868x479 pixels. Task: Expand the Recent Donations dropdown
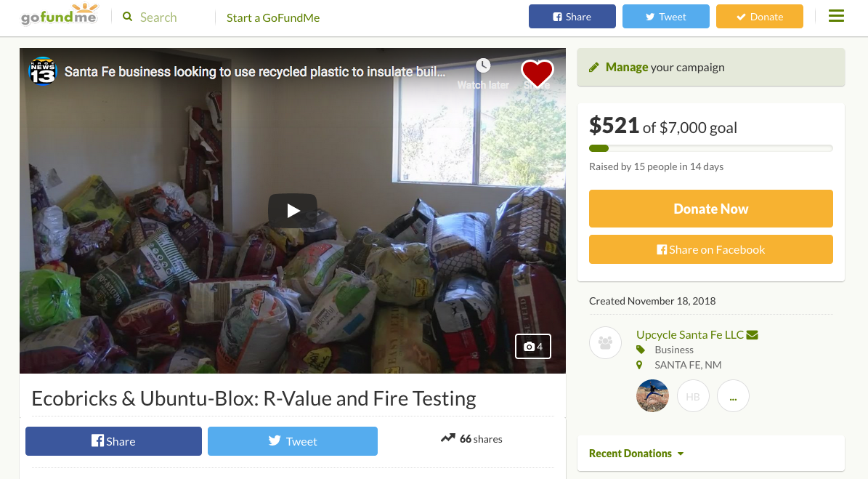coord(636,454)
